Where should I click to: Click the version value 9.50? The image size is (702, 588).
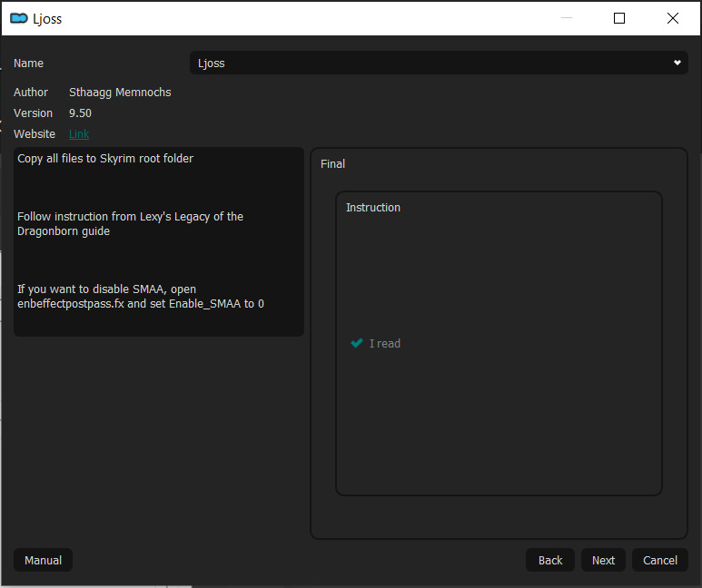[x=80, y=113]
